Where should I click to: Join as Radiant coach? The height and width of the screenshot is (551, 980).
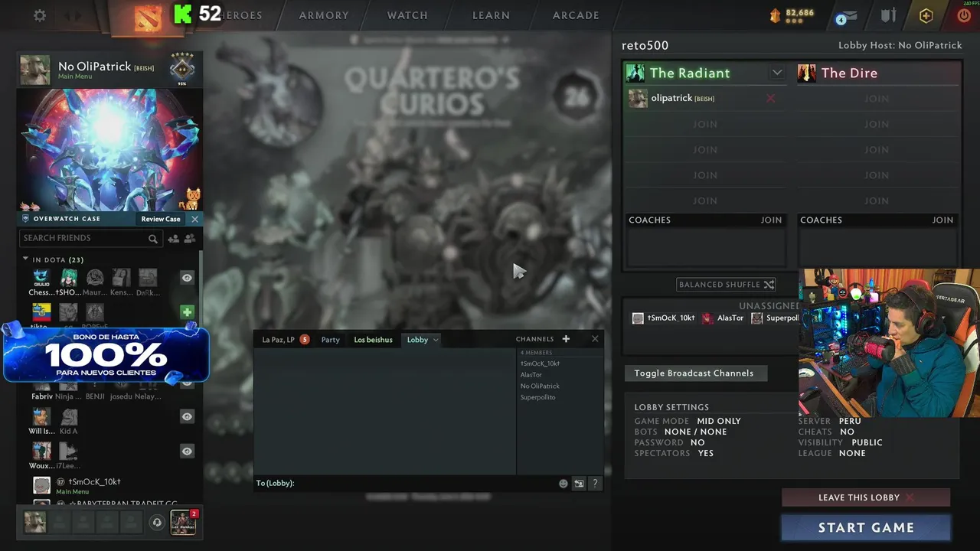[771, 220]
